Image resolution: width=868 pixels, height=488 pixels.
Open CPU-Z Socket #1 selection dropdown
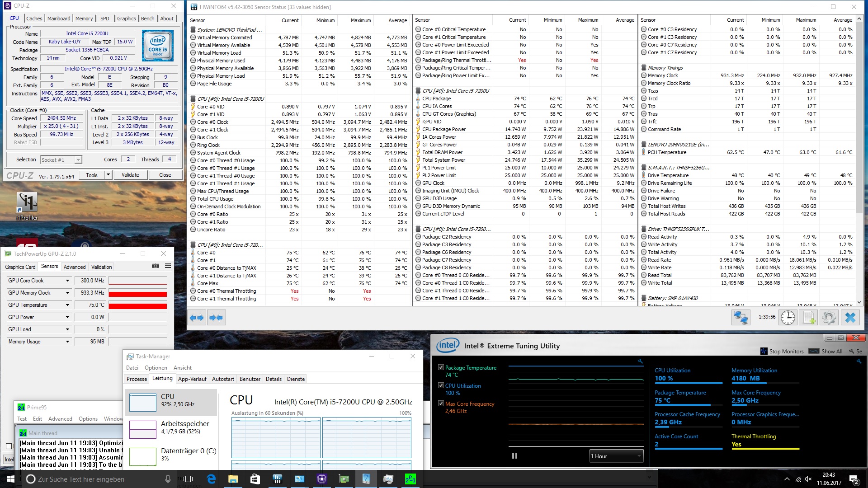click(61, 160)
